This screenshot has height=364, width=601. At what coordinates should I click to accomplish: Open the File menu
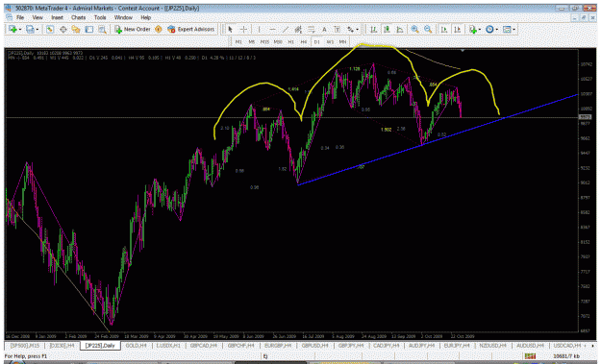pos(20,17)
